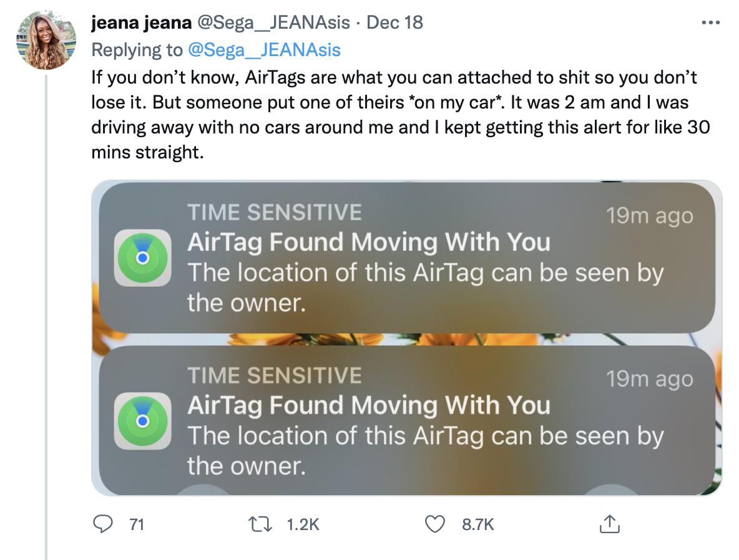
Task: Click the display name "jeana jeana"
Action: pyautogui.click(x=140, y=23)
